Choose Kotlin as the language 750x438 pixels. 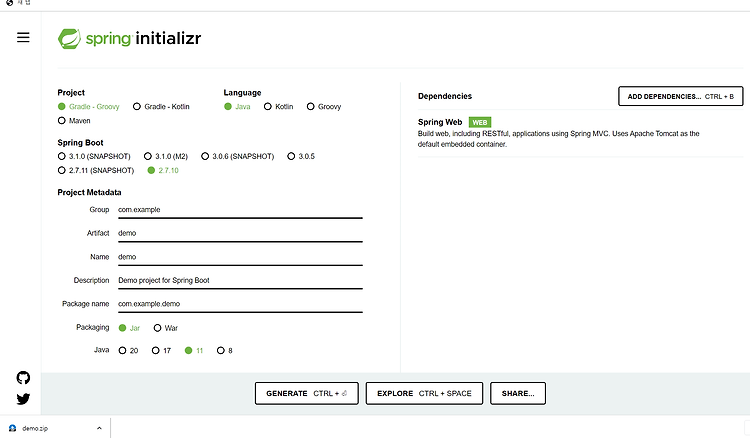[278, 107]
